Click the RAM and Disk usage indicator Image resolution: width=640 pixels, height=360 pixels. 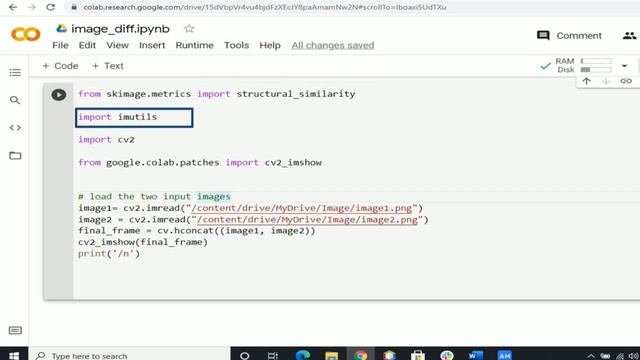[x=584, y=65]
